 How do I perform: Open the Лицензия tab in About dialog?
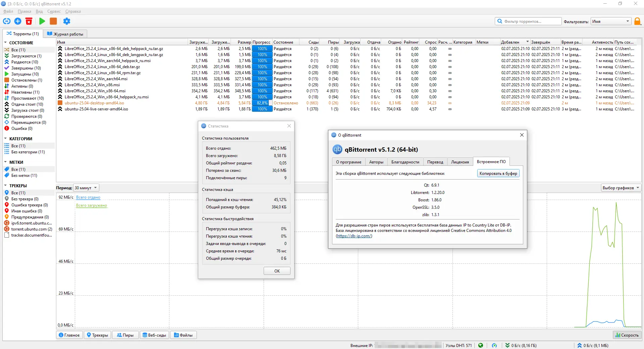[460, 162]
